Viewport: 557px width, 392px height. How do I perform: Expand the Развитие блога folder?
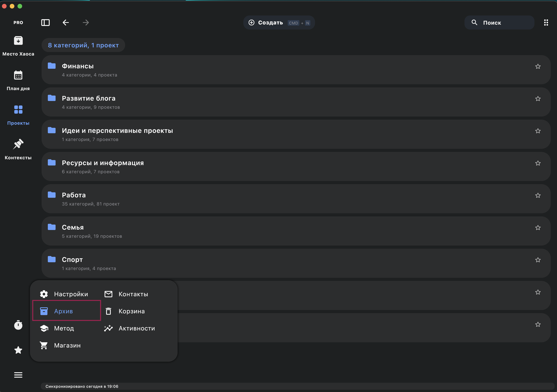click(x=89, y=98)
